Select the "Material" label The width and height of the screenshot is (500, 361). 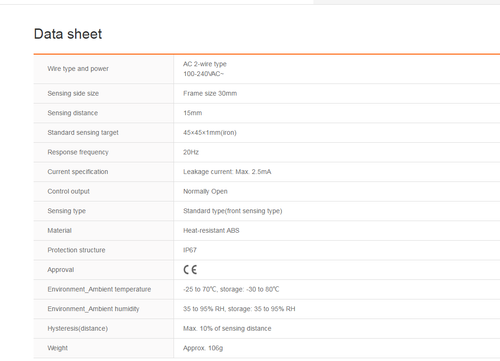(x=59, y=231)
